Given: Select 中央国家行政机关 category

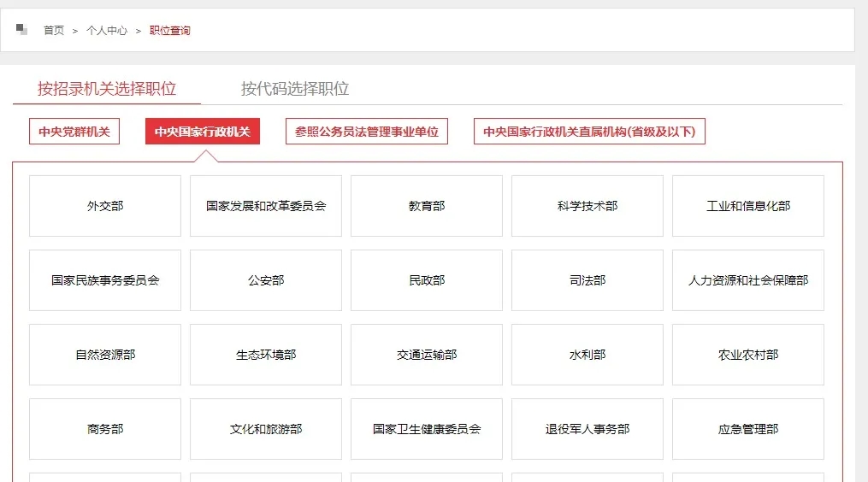Looking at the screenshot, I should pyautogui.click(x=203, y=132).
